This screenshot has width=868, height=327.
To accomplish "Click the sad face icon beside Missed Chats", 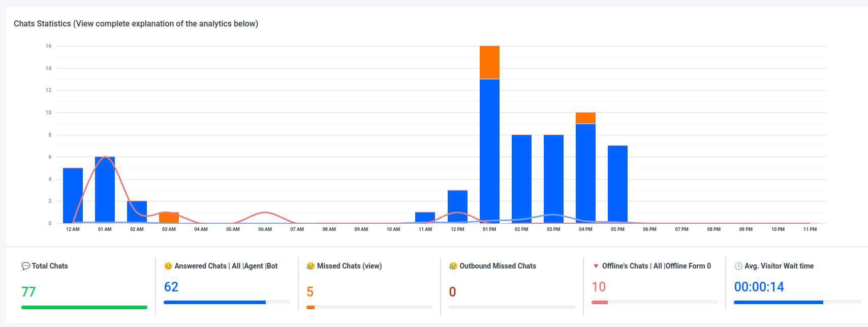I will 311,266.
